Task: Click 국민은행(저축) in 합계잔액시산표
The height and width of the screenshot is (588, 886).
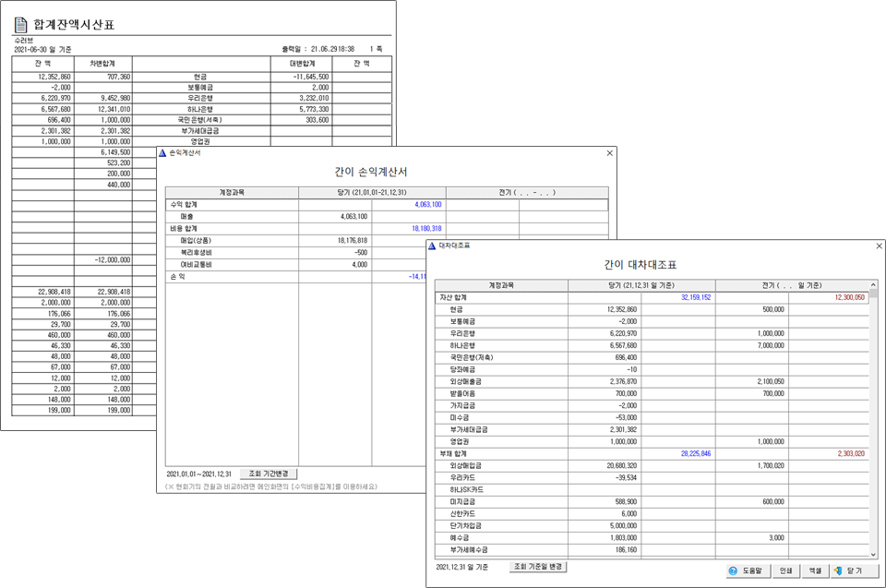Action: click(x=200, y=120)
